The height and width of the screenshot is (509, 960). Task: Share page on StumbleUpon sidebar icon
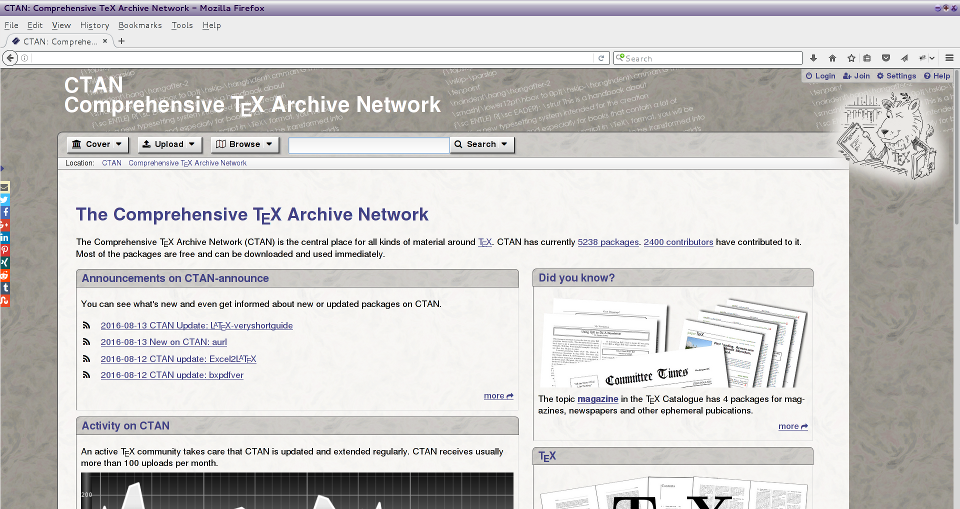[4, 300]
